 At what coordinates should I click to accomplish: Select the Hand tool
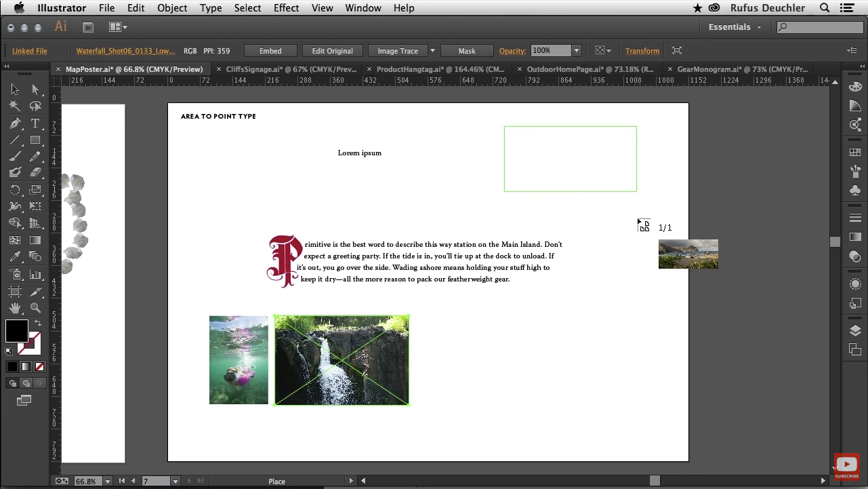click(x=15, y=308)
